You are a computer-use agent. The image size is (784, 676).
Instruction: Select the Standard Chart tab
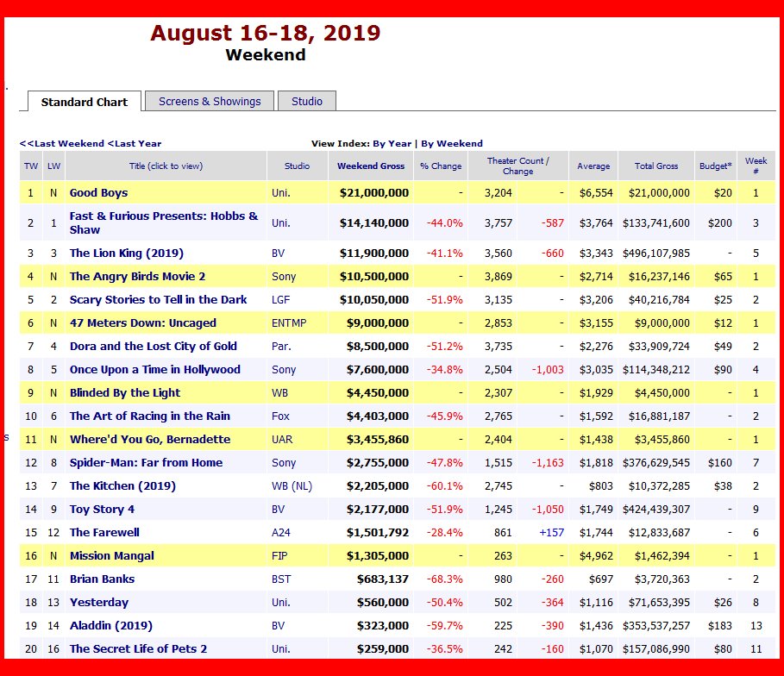85,102
